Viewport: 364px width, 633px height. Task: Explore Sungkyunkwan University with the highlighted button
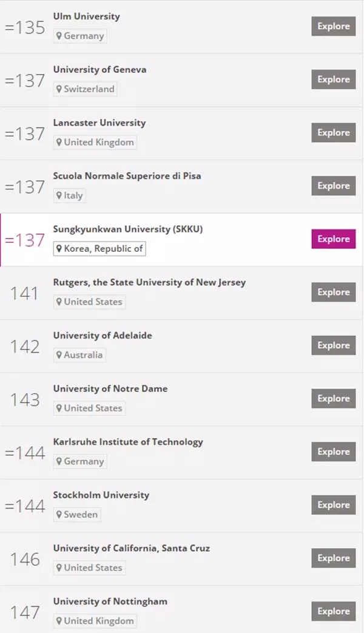coord(333,239)
